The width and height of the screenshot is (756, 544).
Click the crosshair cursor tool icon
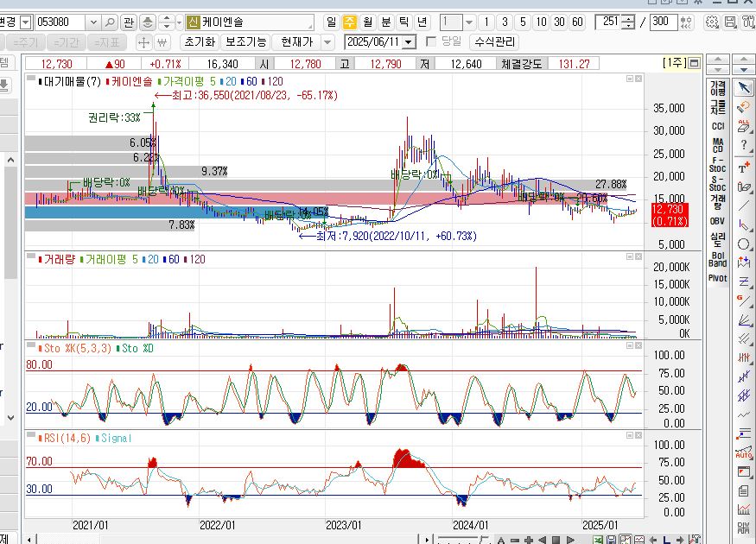click(x=143, y=42)
